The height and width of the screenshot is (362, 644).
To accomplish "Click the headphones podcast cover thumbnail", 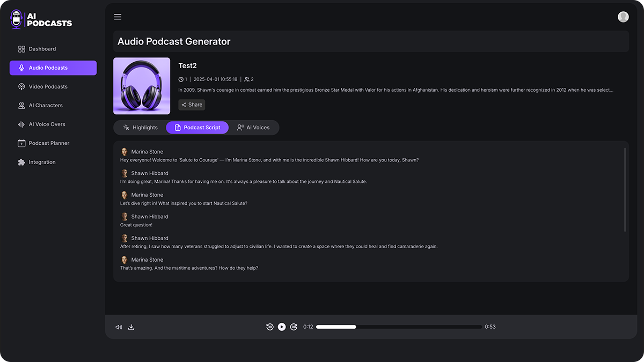I will pyautogui.click(x=142, y=86).
